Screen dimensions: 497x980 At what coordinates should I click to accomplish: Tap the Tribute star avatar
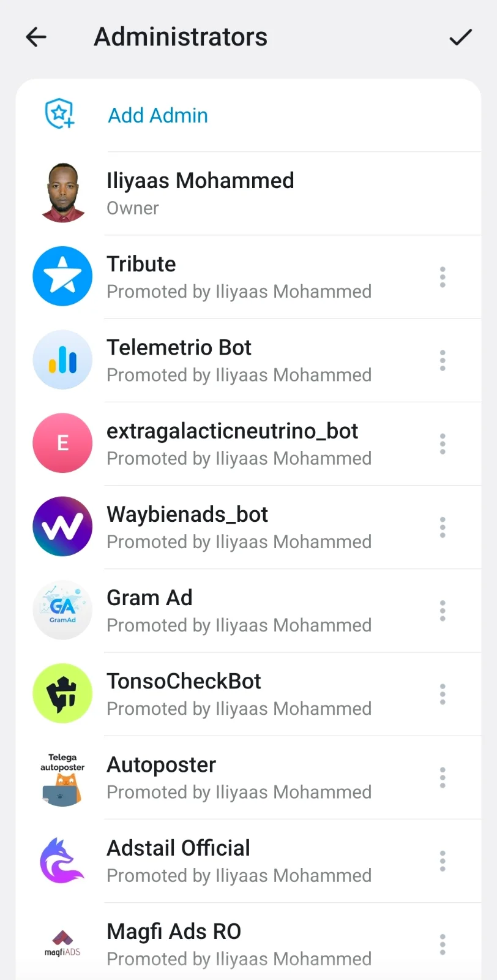coord(62,276)
